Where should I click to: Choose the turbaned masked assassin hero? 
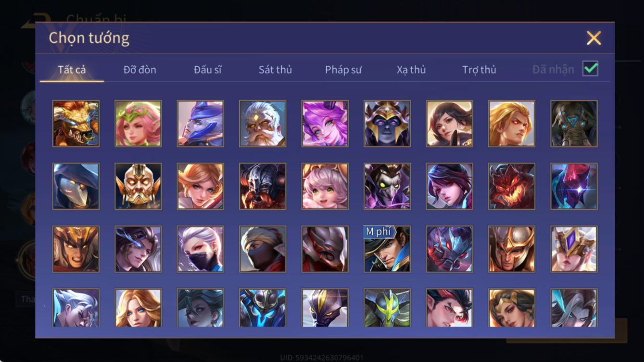263,249
